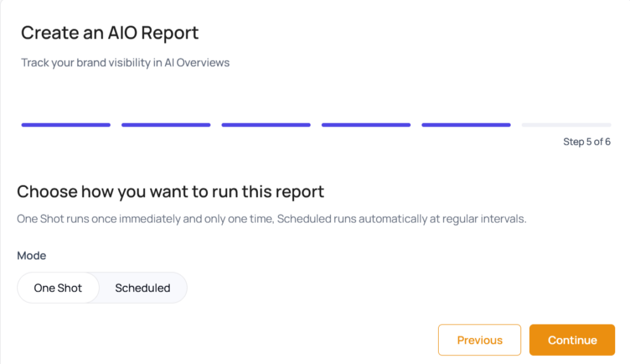Viewport: 630px width, 364px height.
Task: Click the "Step 5 of 6" indicator
Action: coord(587,142)
